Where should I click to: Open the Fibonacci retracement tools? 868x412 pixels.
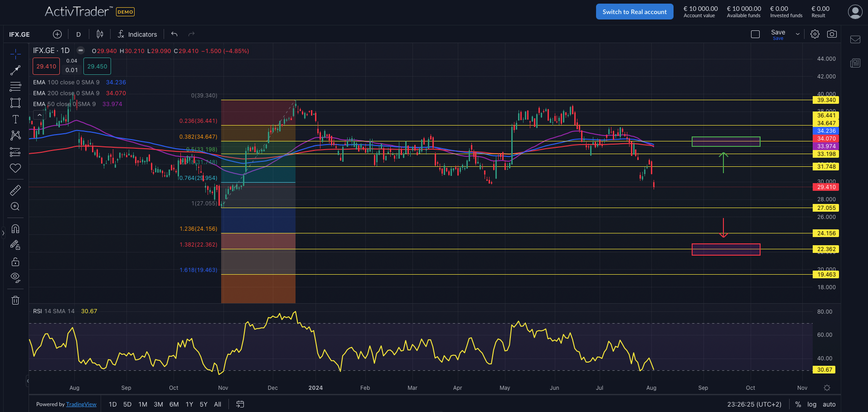(x=15, y=87)
